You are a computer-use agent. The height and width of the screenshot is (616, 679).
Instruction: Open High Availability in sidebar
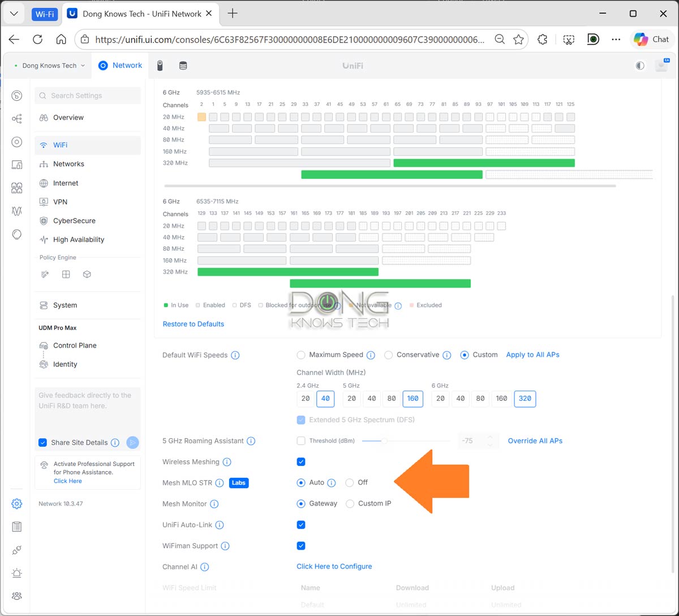point(88,239)
